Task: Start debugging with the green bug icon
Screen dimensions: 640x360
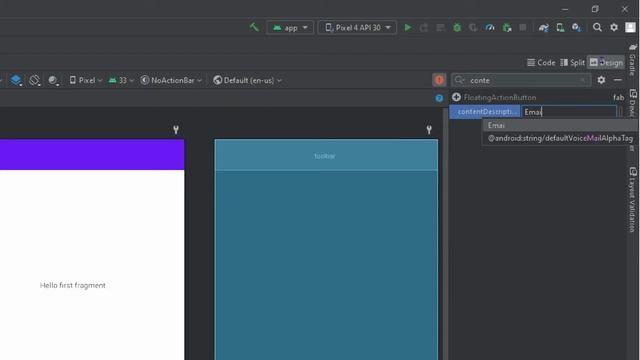Action: coord(457,27)
